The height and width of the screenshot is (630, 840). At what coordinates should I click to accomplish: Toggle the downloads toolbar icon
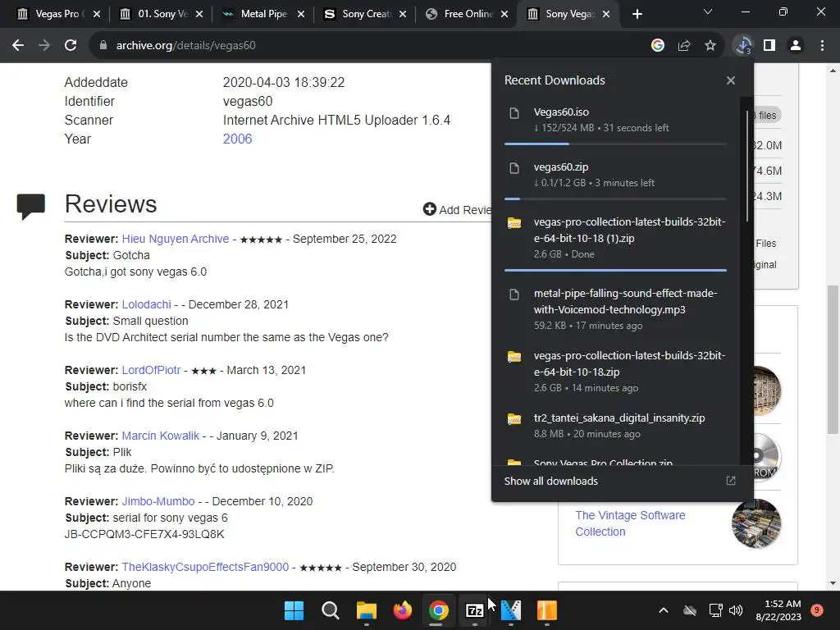743,46
